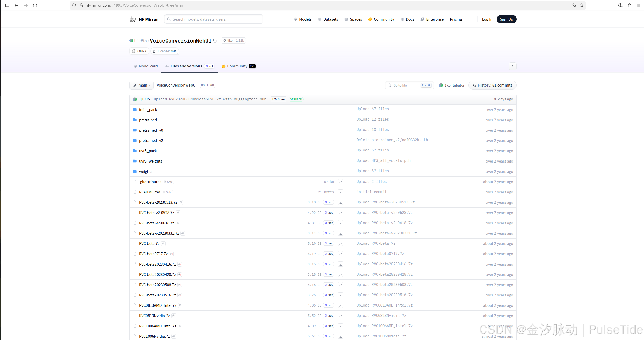Image resolution: width=644 pixels, height=340 pixels.
Task: Like the VoiceConversionWebUI repository
Action: pos(228,40)
